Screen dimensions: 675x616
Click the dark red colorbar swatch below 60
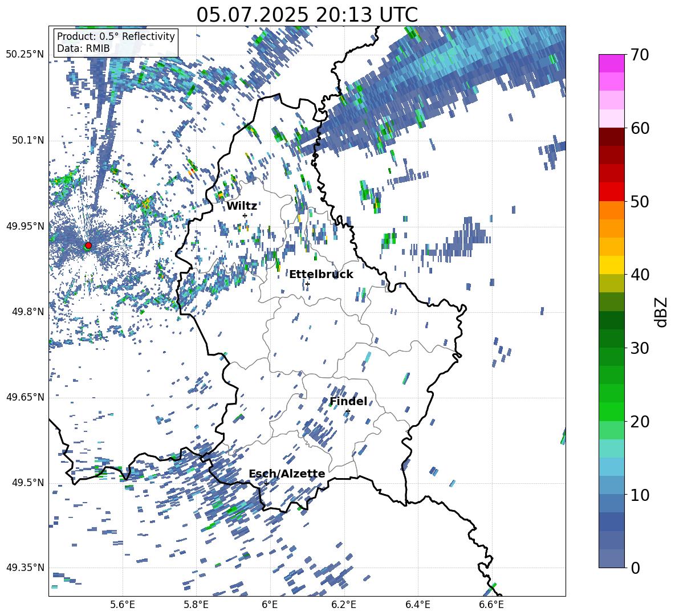[611, 137]
